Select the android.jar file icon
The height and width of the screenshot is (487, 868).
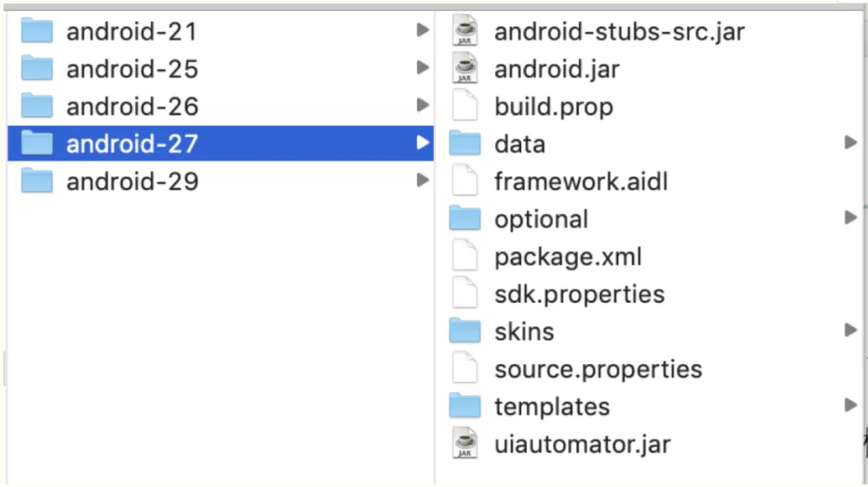[x=464, y=69]
